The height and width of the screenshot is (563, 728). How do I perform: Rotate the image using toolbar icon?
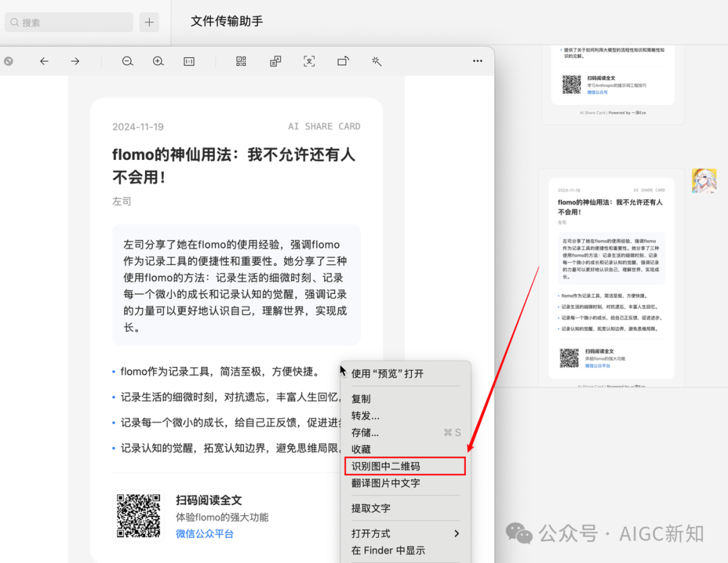point(343,61)
